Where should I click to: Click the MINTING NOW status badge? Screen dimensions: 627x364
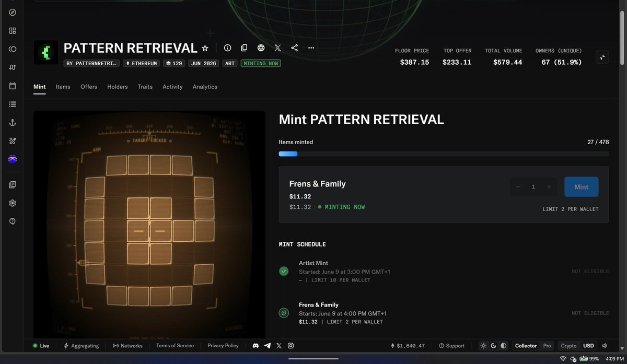click(x=261, y=63)
